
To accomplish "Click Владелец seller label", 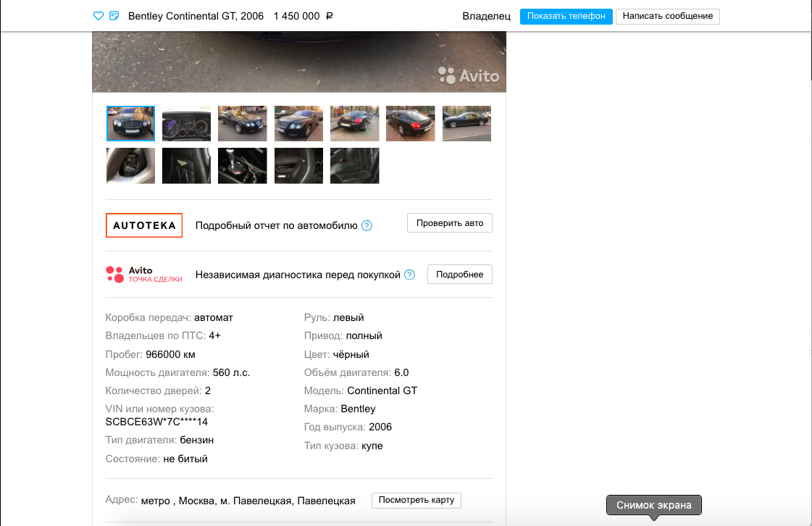I will (x=486, y=16).
